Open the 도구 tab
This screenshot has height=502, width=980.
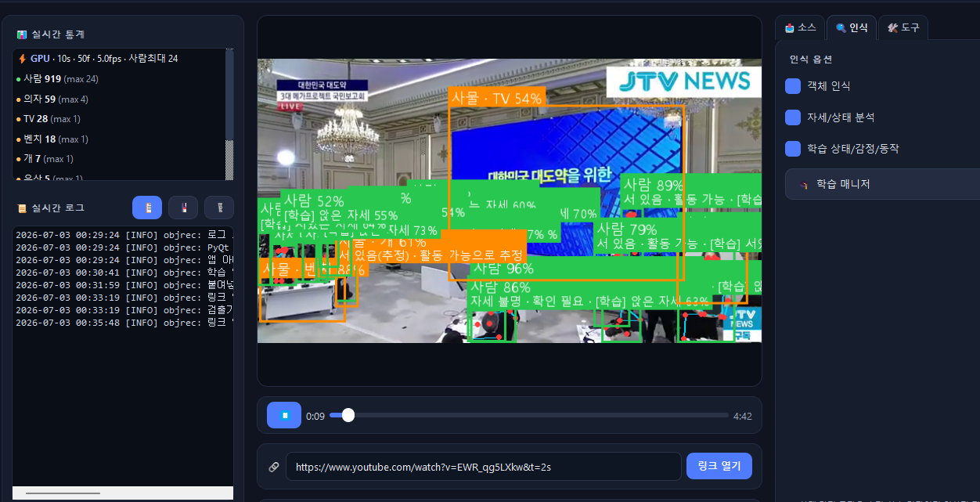(x=903, y=27)
